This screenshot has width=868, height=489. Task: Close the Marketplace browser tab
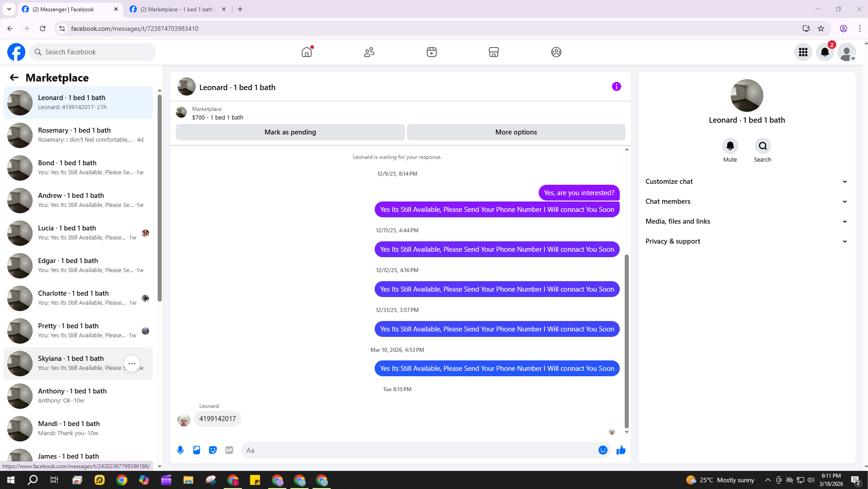(224, 9)
